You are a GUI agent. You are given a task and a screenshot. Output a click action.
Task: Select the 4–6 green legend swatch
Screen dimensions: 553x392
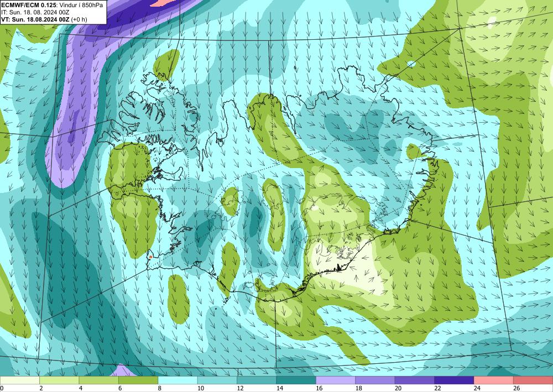99,380
